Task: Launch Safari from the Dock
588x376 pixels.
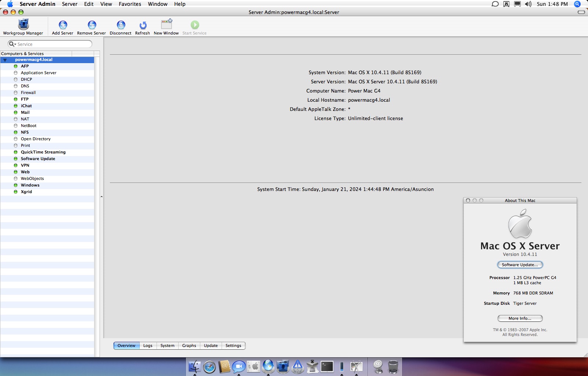Action: (209, 366)
